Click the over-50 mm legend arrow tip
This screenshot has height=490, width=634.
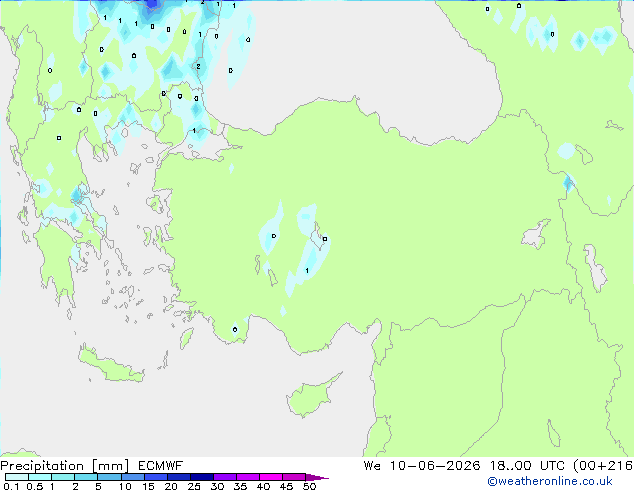click(317, 477)
